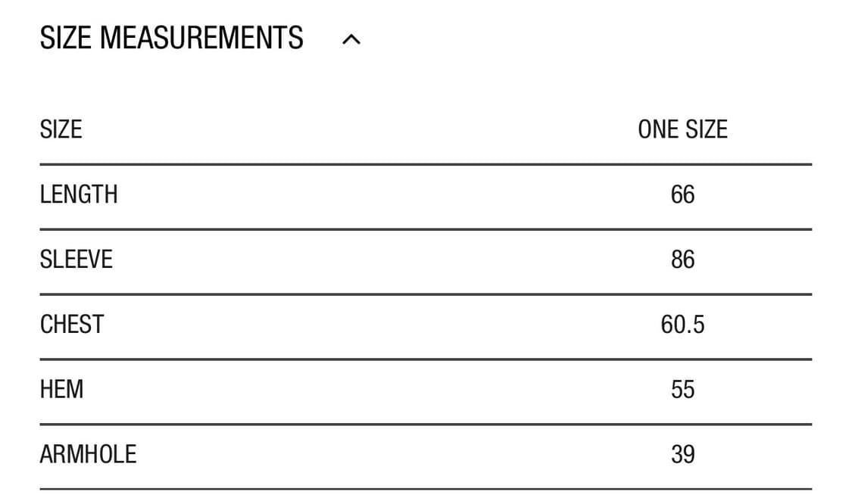Select the chest value 60.5
This screenshot has height=504, width=852.
tap(682, 325)
